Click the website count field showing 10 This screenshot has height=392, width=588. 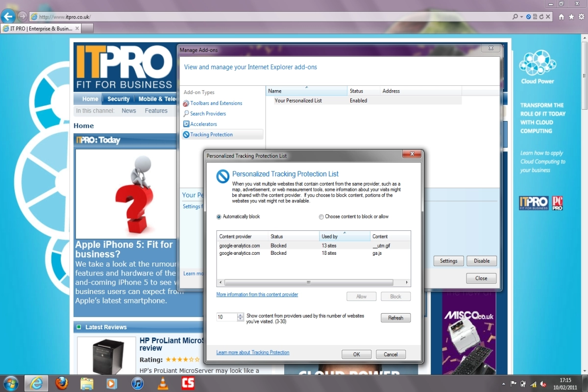226,317
